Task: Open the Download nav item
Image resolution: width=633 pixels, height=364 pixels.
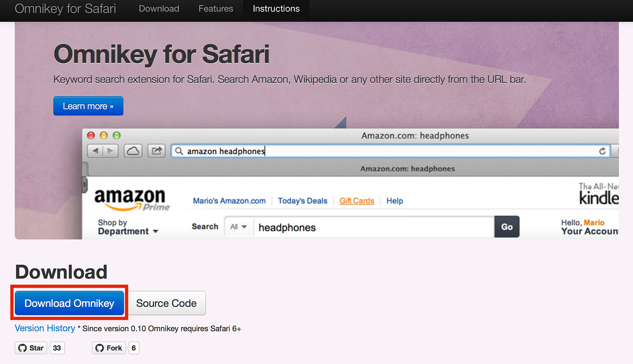Action: [159, 9]
